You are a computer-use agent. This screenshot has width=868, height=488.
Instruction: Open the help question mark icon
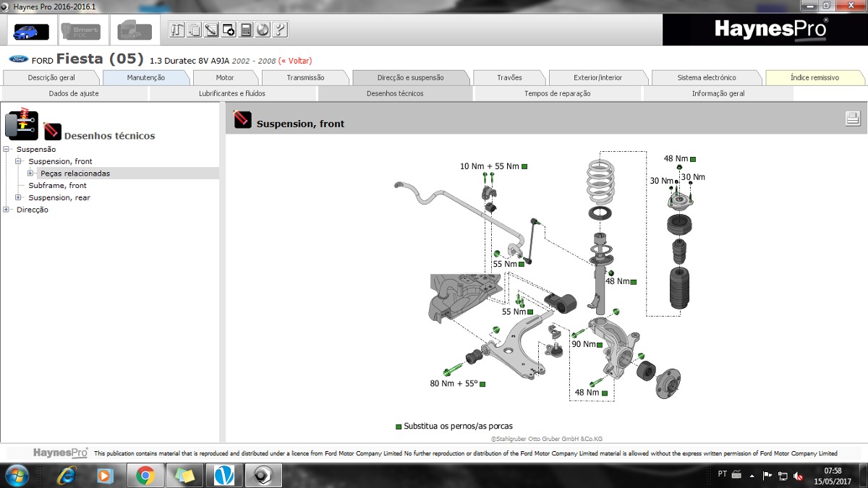[x=280, y=30]
